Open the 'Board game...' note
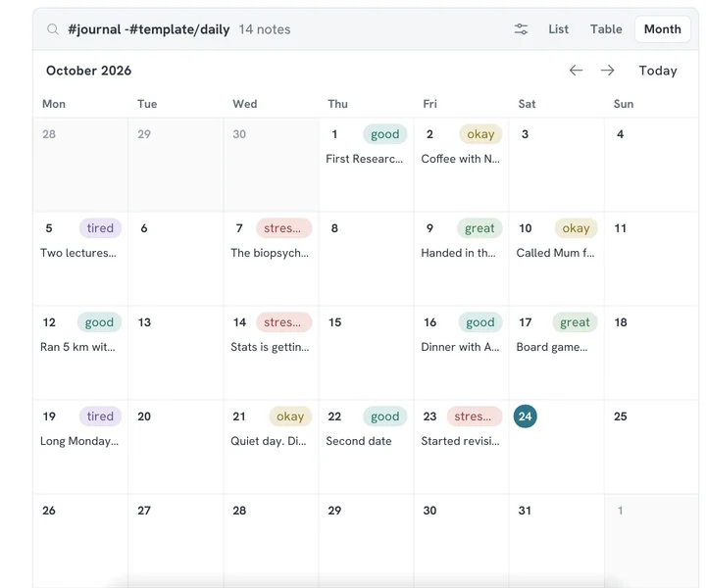This screenshot has height=588, width=706. (x=551, y=347)
